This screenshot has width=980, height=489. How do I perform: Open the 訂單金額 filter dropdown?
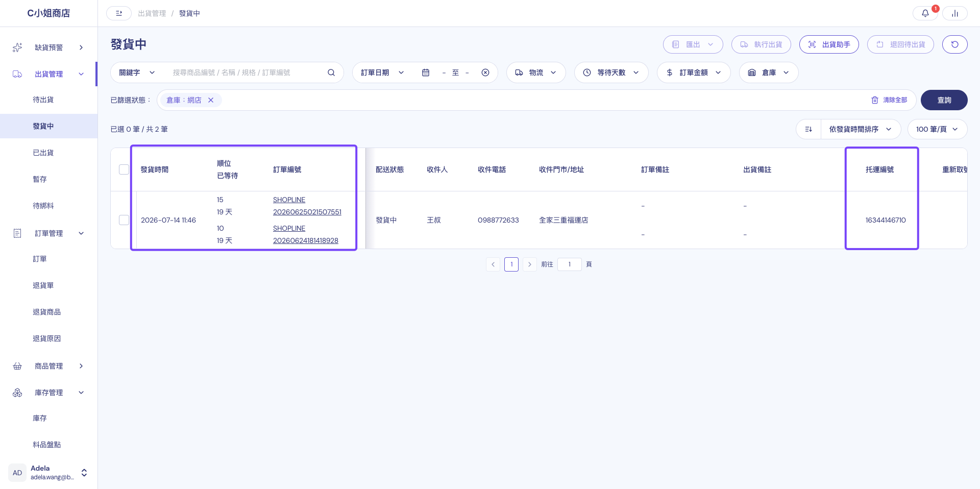694,72
